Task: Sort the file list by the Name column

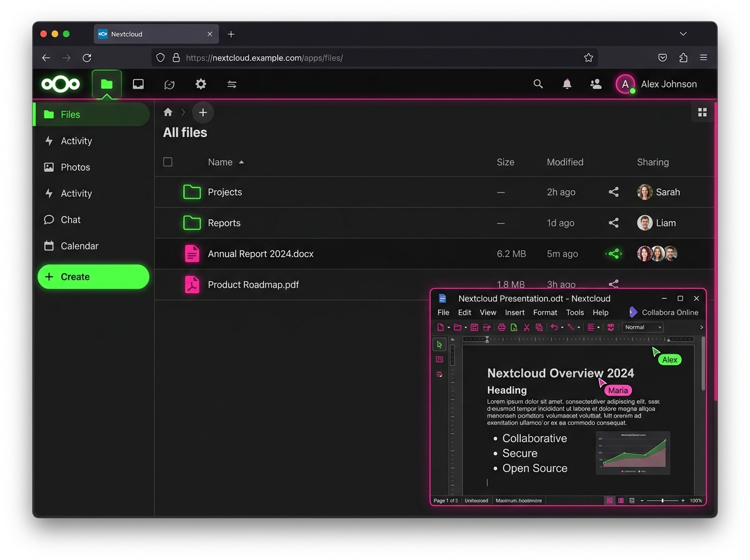Action: point(226,162)
